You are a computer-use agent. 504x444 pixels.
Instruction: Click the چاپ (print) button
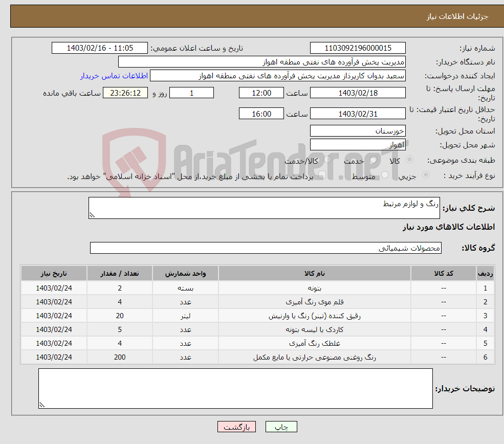click(281, 427)
